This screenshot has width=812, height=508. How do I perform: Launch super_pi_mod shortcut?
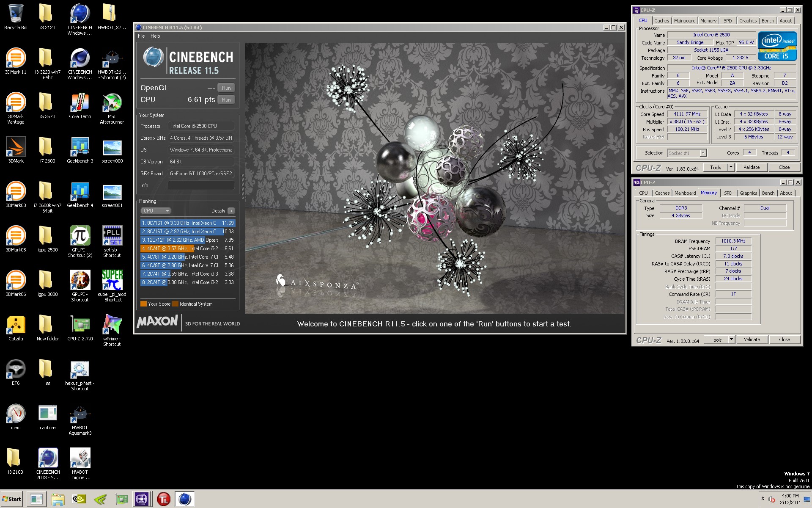pos(112,286)
